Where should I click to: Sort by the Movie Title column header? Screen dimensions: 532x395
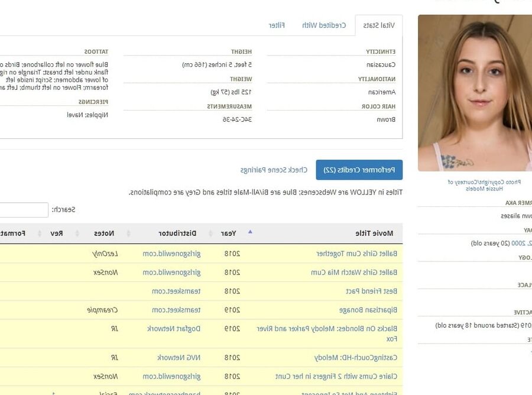pyautogui.click(x=374, y=234)
